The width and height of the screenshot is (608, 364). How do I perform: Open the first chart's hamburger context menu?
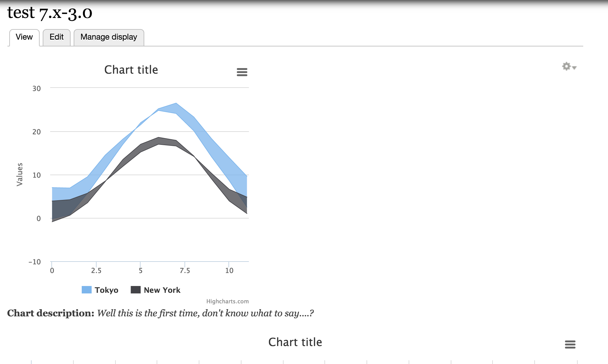tap(242, 72)
